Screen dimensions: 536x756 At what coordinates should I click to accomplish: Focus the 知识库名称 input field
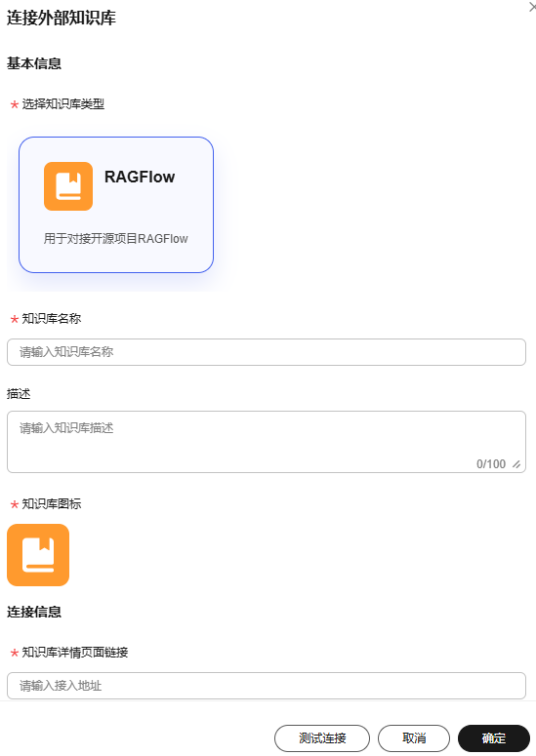(x=267, y=352)
